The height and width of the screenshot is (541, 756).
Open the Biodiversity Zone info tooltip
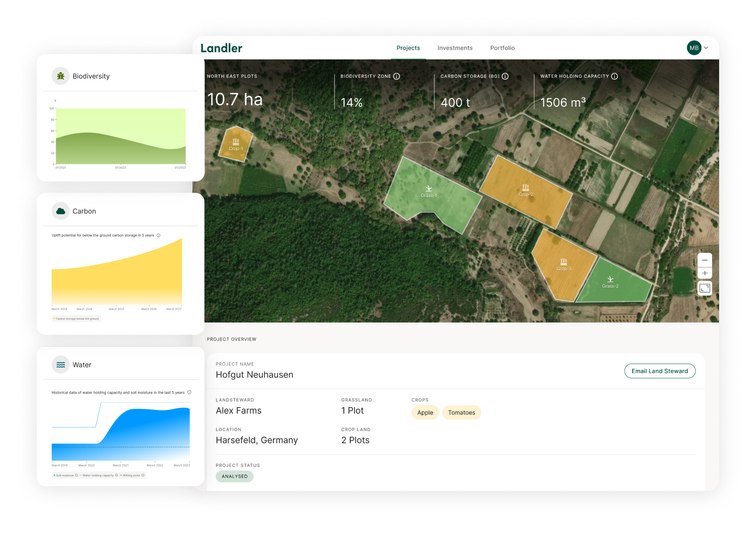coord(396,76)
